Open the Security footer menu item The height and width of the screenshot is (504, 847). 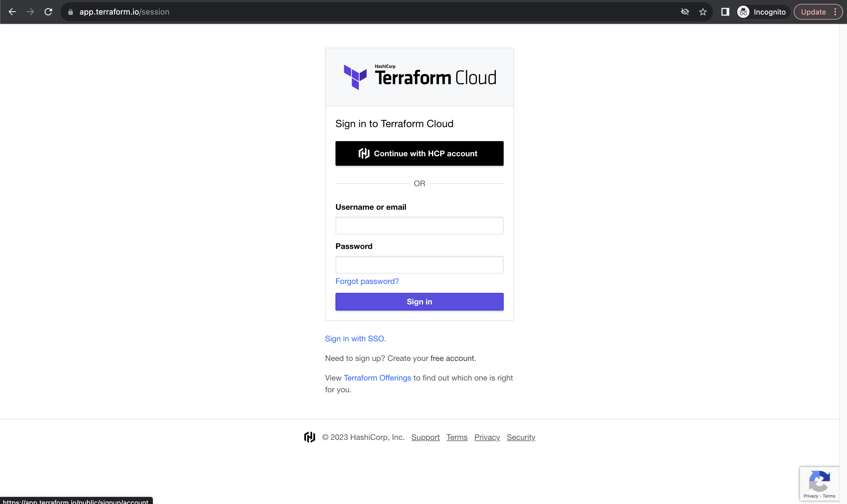[520, 437]
